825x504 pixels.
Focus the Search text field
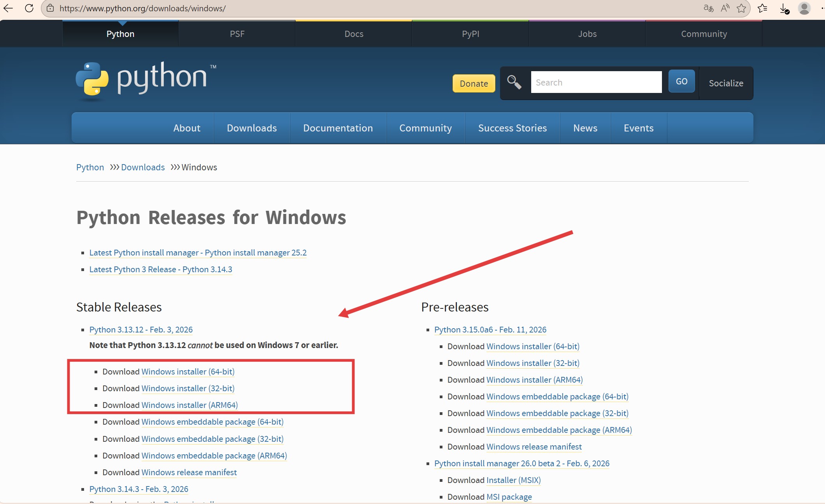pyautogui.click(x=596, y=82)
